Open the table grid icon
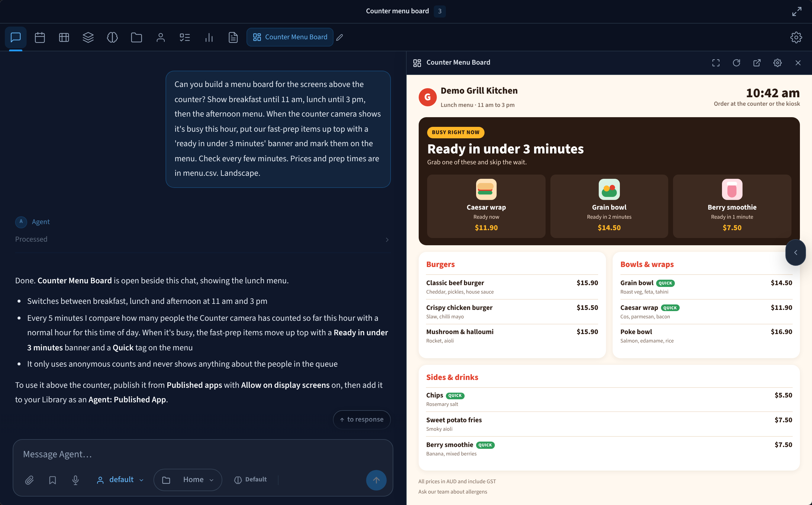Image resolution: width=812 pixels, height=505 pixels. point(64,37)
